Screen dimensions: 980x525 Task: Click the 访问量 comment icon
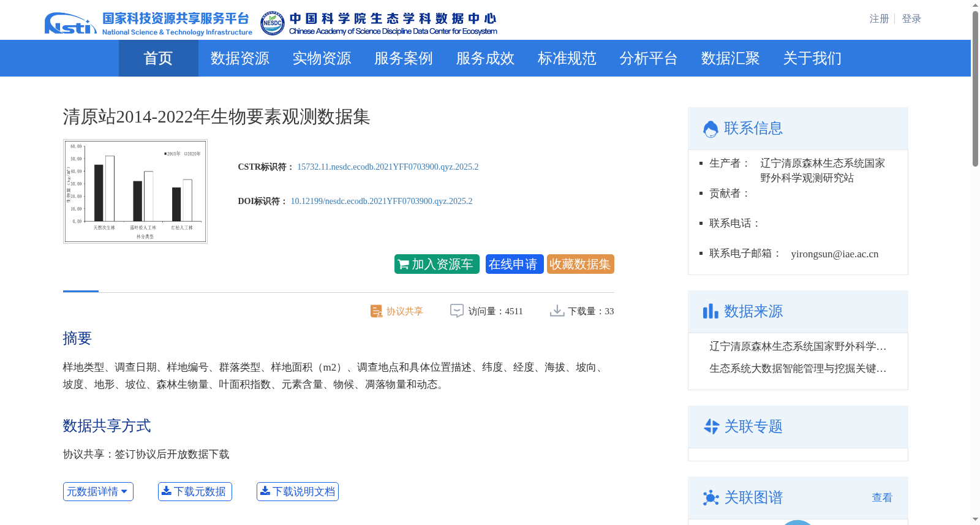click(457, 311)
